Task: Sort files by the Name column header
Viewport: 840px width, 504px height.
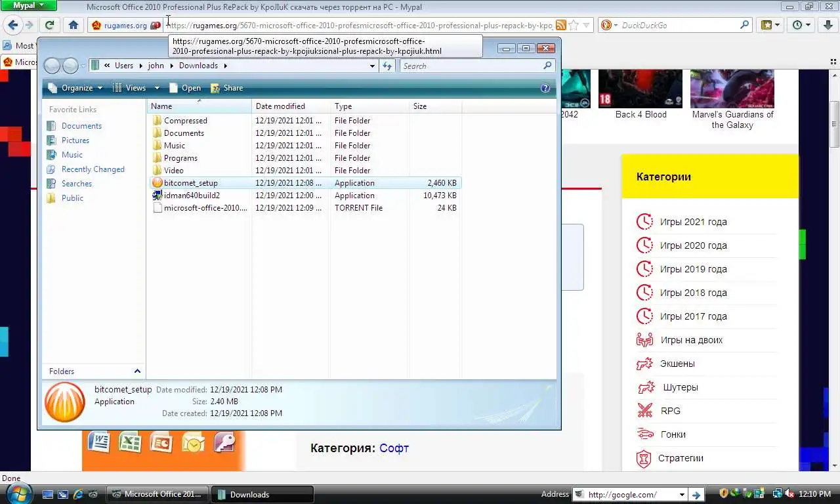Action: point(199,106)
